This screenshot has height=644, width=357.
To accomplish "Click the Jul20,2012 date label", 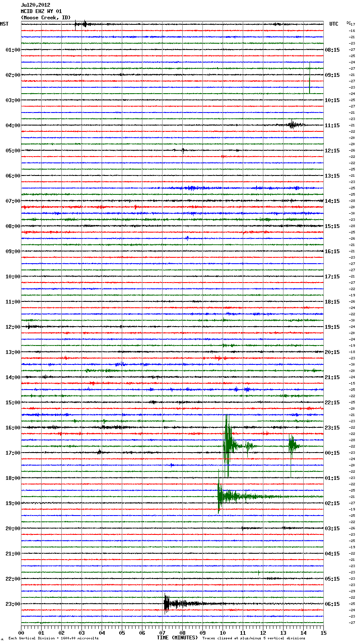I will point(35,5).
